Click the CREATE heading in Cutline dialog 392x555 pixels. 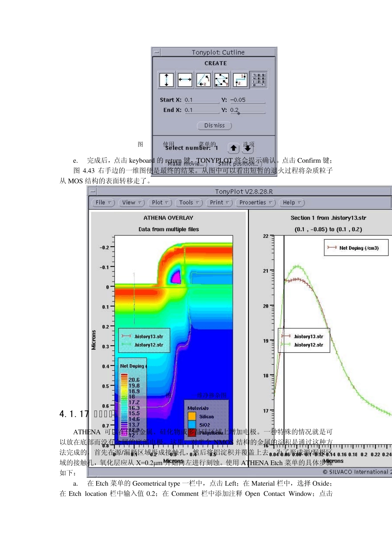(215, 63)
